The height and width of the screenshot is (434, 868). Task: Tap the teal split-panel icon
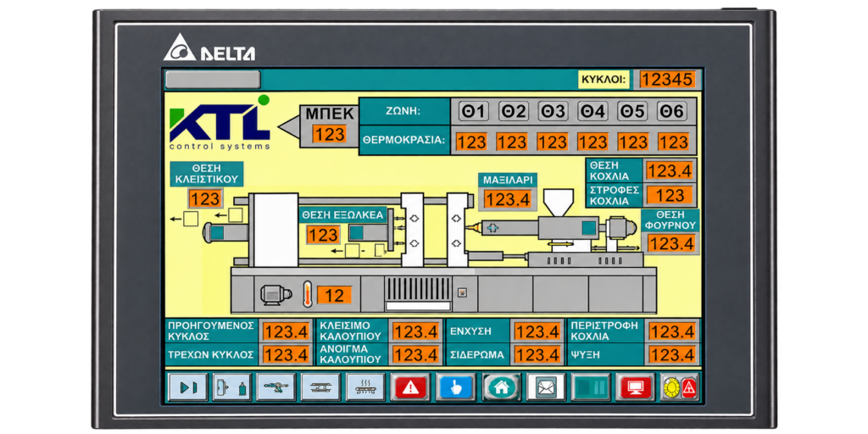pos(591,387)
